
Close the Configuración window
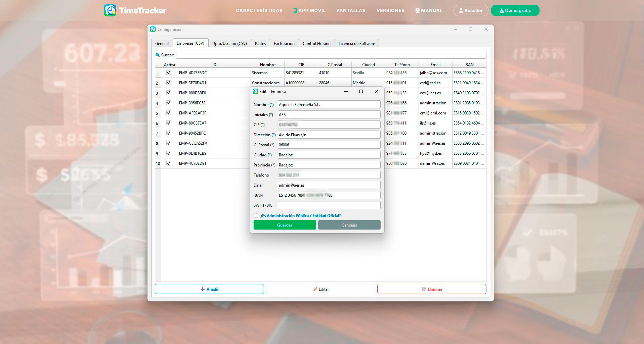[486, 29]
